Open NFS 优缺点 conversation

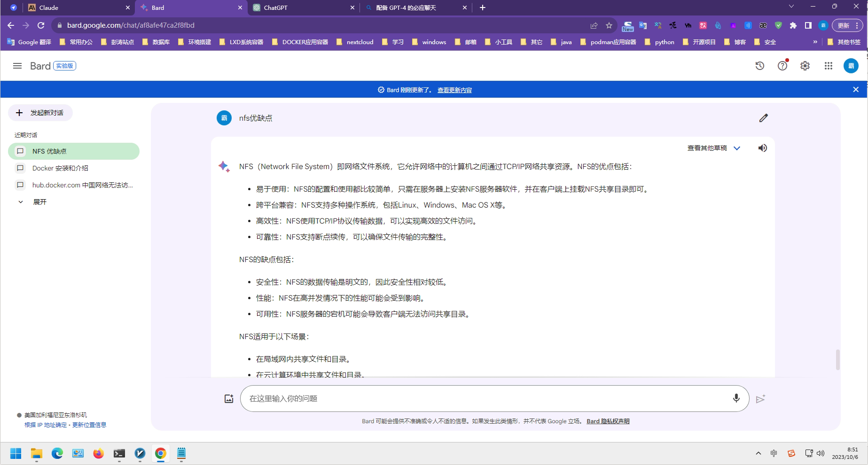(x=74, y=151)
